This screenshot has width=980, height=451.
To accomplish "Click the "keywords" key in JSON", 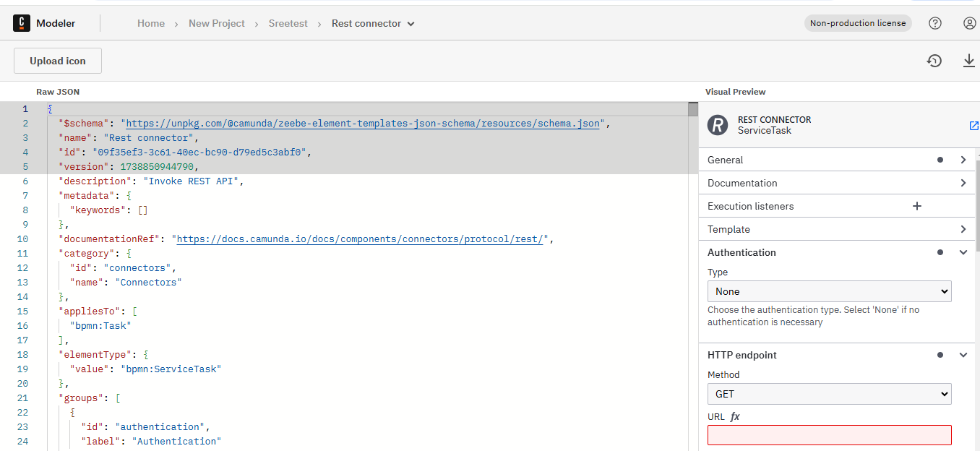I will (98, 210).
